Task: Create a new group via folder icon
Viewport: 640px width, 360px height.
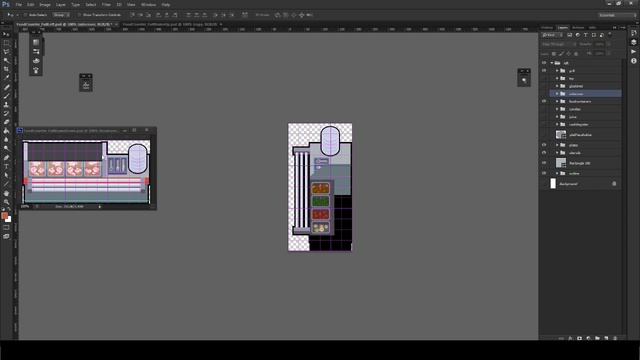Action: point(597,338)
